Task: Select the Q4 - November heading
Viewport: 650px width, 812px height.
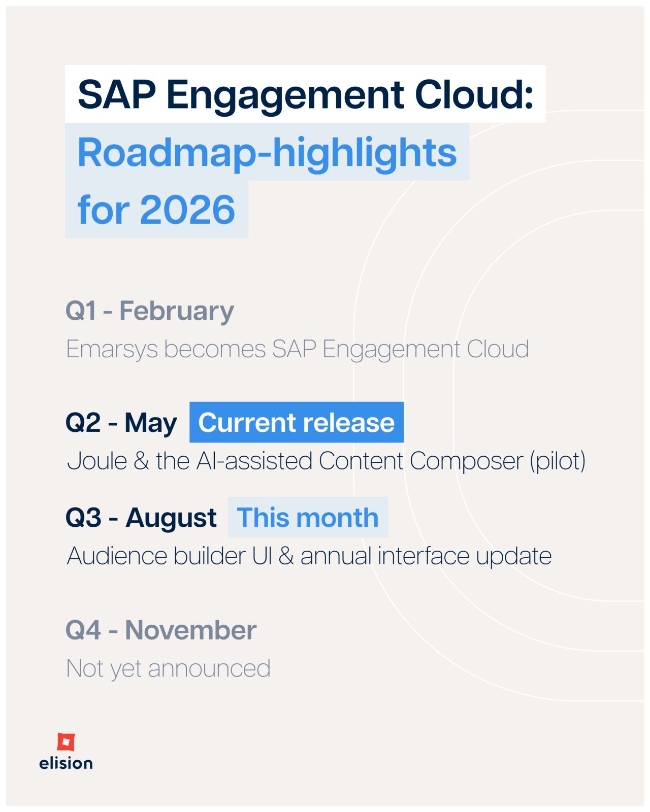Action: (161, 630)
